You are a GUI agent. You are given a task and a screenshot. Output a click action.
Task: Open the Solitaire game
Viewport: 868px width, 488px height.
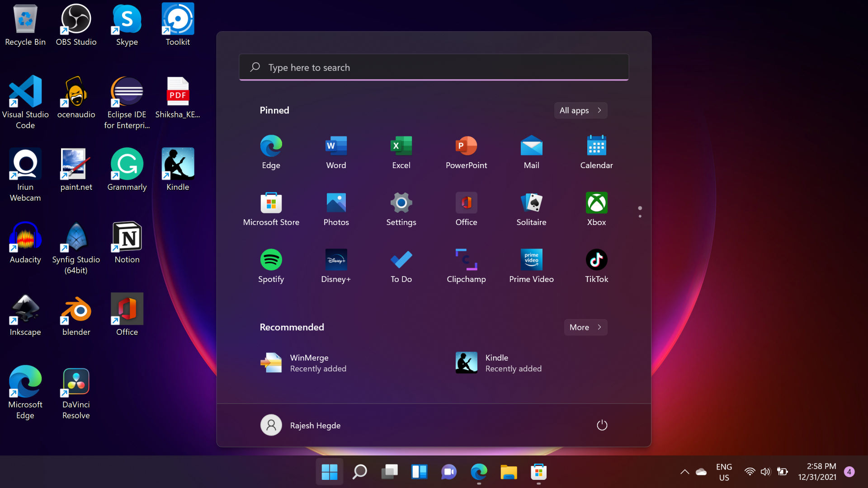[531, 210]
